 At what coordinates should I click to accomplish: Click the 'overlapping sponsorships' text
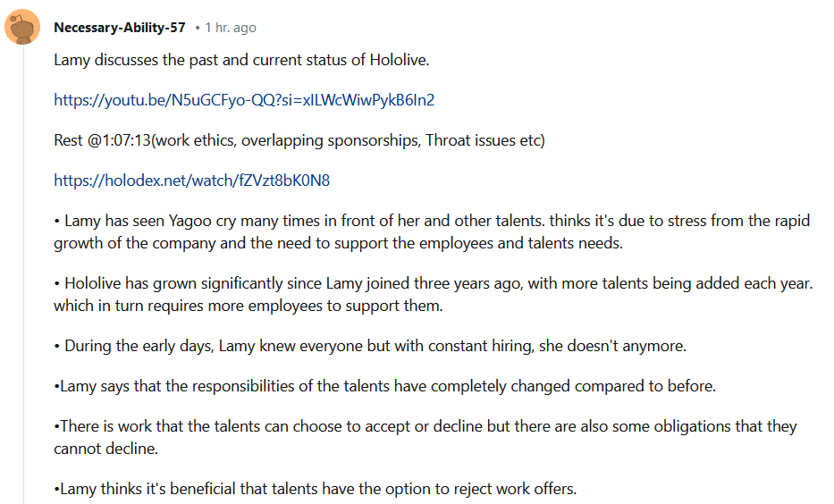(x=330, y=140)
